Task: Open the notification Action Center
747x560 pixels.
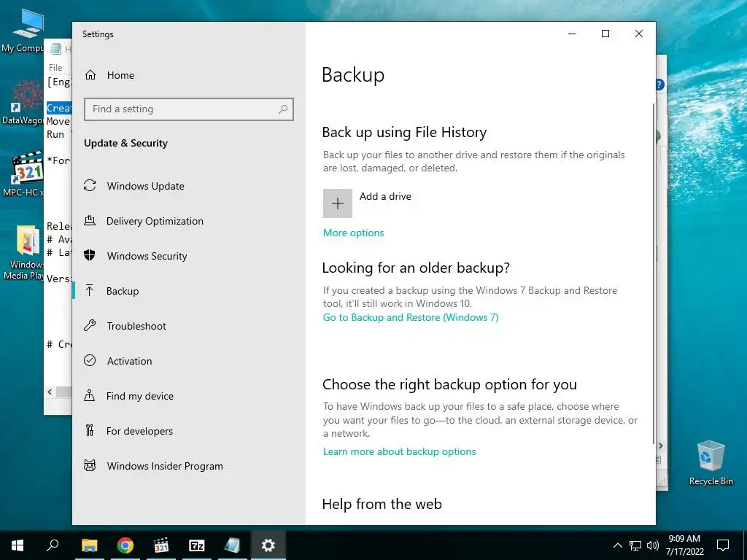Action: (x=723, y=545)
